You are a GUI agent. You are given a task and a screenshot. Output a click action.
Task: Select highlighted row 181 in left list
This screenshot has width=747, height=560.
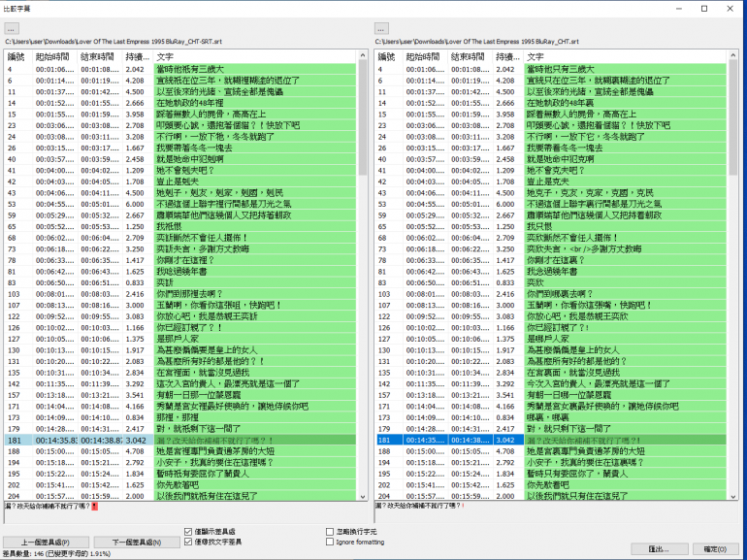[x=180, y=440]
